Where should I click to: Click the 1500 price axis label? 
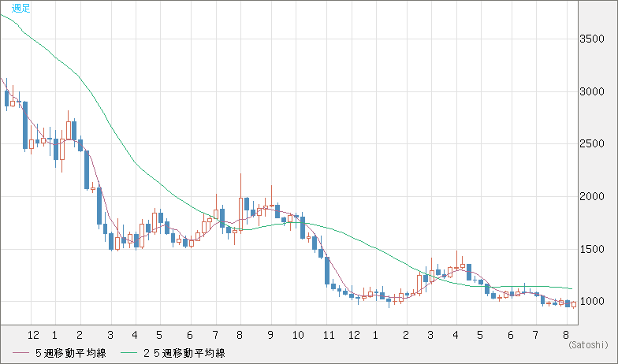point(591,249)
